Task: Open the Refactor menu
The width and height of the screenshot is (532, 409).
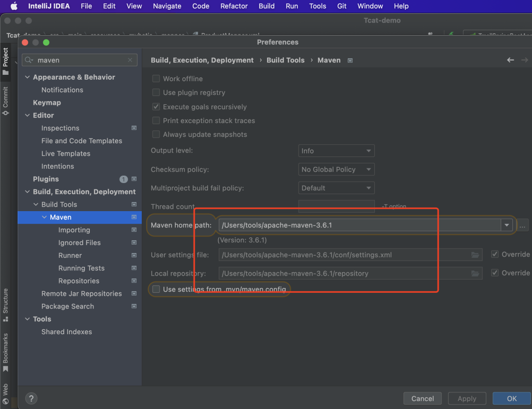Action: coord(234,6)
